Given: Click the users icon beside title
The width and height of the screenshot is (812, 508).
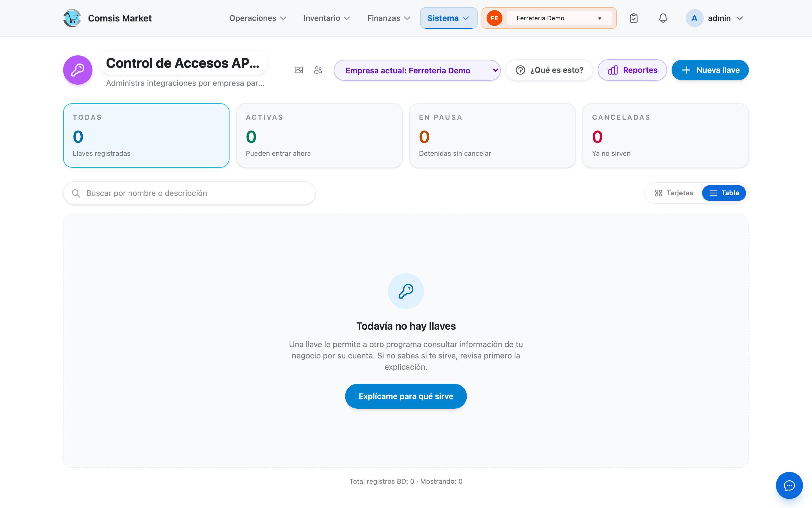Looking at the screenshot, I should pyautogui.click(x=318, y=70).
